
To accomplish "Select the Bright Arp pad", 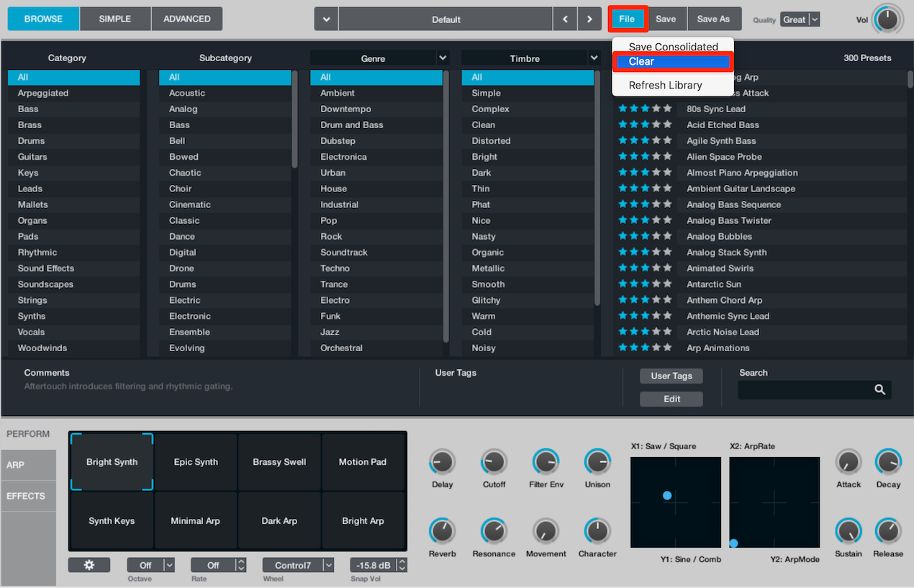I will pos(363,521).
